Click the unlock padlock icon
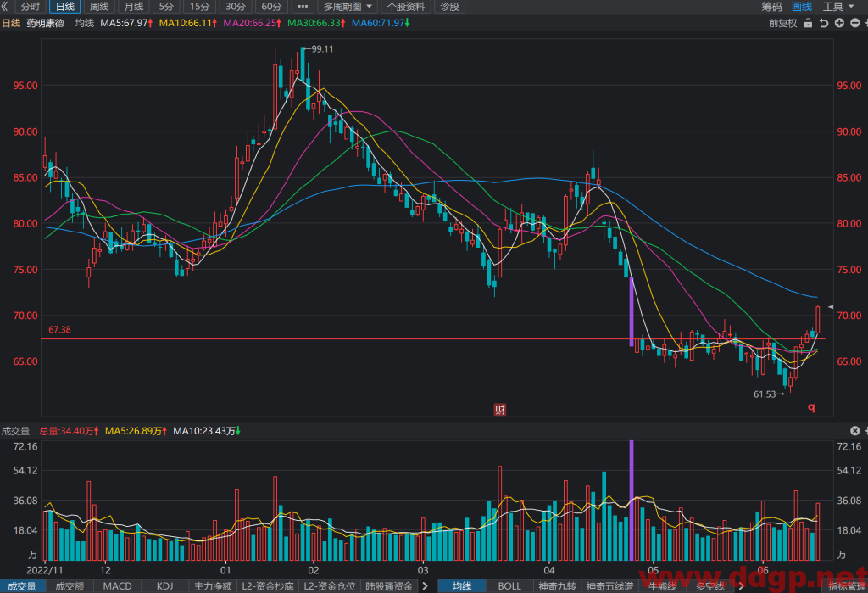The width and height of the screenshot is (868, 593). pyautogui.click(x=808, y=23)
